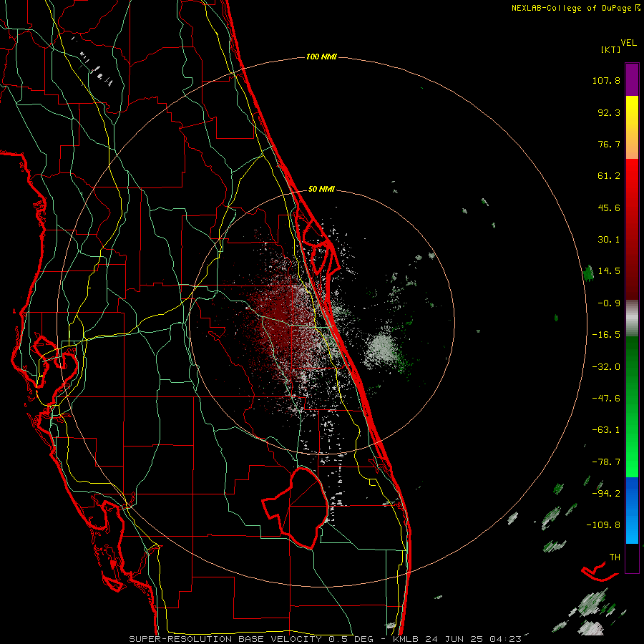The width and height of the screenshot is (644, 644).
Task: Click the [KT] units label
Action: [611, 50]
